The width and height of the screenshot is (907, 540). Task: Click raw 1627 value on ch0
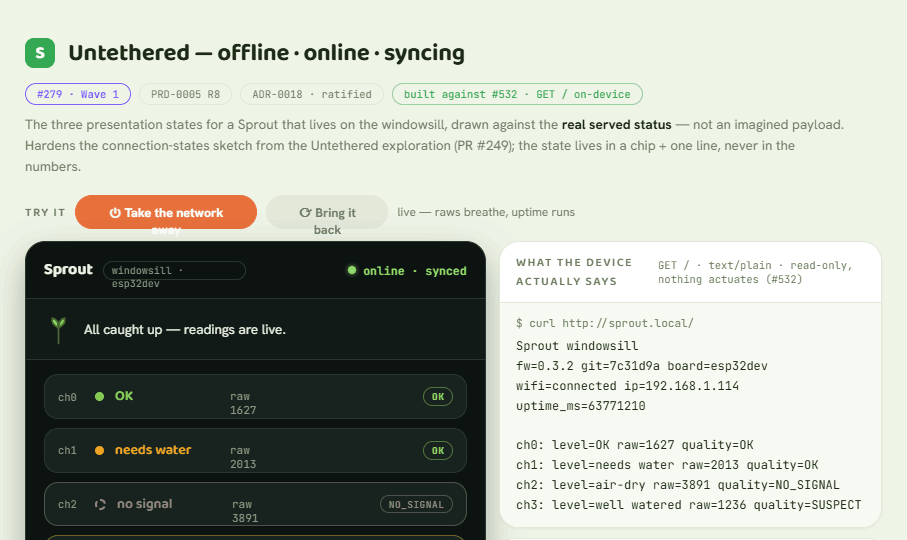click(x=243, y=403)
